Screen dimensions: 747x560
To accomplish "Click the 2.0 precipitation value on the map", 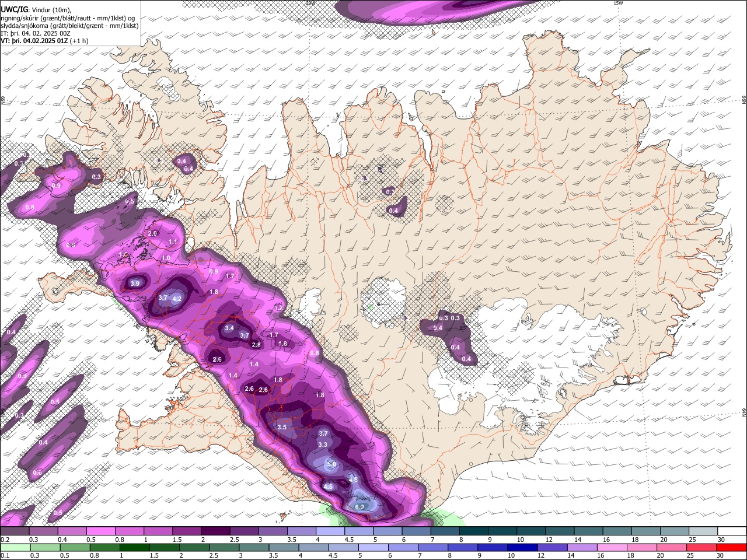I will point(153,233).
